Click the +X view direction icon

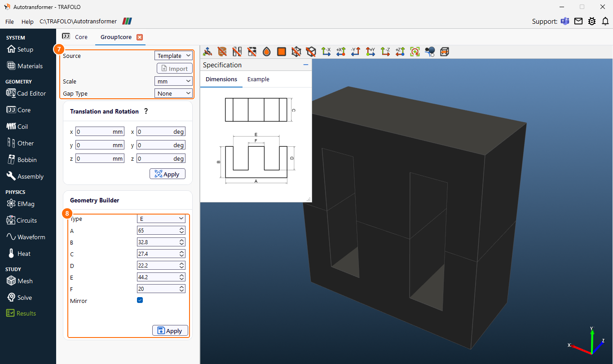click(341, 52)
